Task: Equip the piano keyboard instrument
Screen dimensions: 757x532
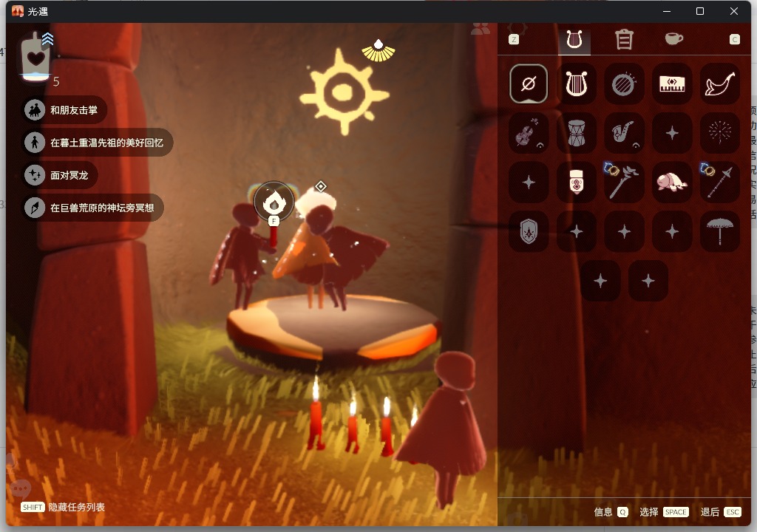Action: point(672,84)
